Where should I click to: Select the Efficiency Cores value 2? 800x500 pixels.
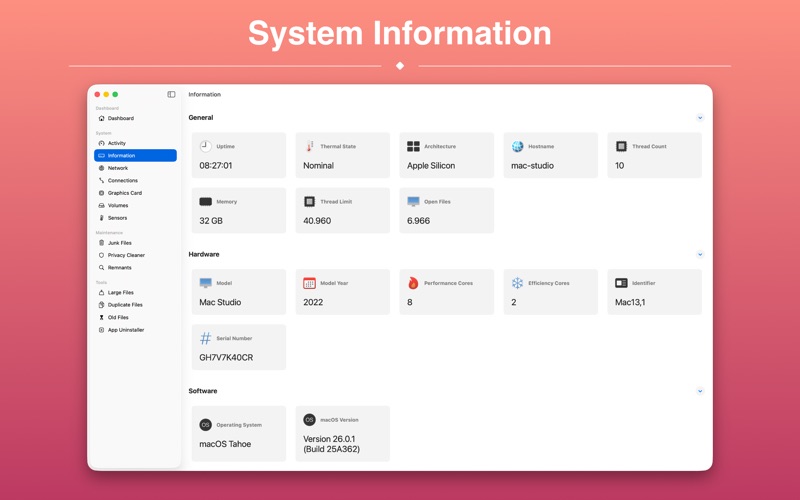click(x=514, y=303)
